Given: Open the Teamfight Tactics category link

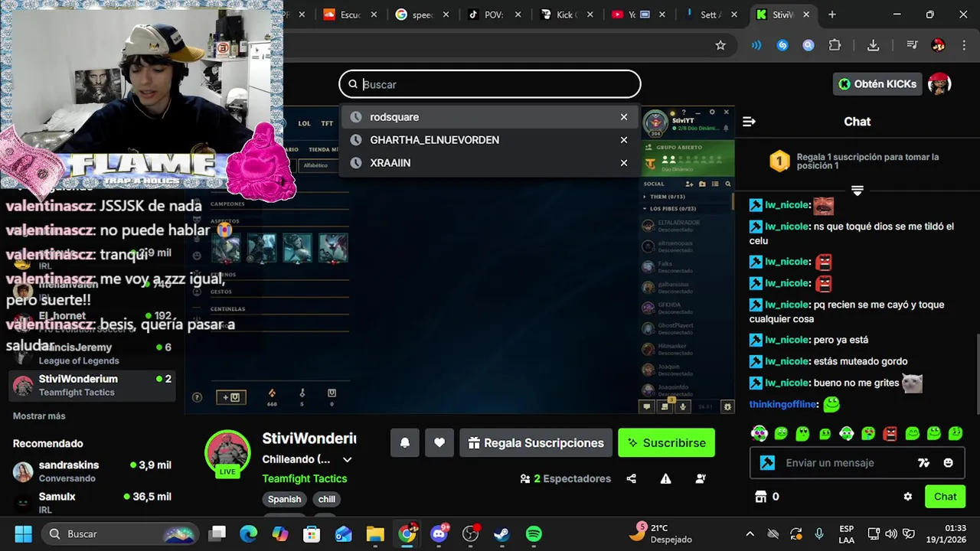Looking at the screenshot, I should tap(305, 478).
